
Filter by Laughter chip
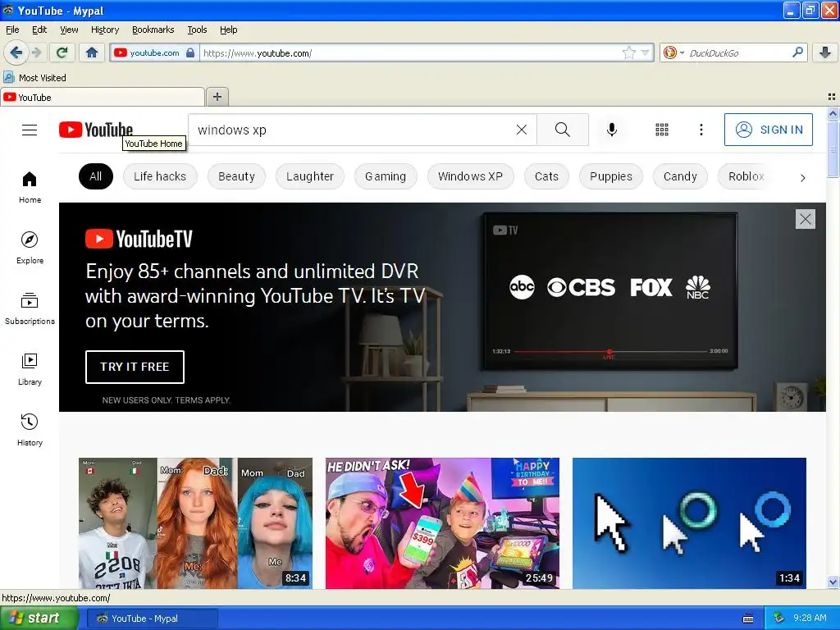(x=309, y=176)
